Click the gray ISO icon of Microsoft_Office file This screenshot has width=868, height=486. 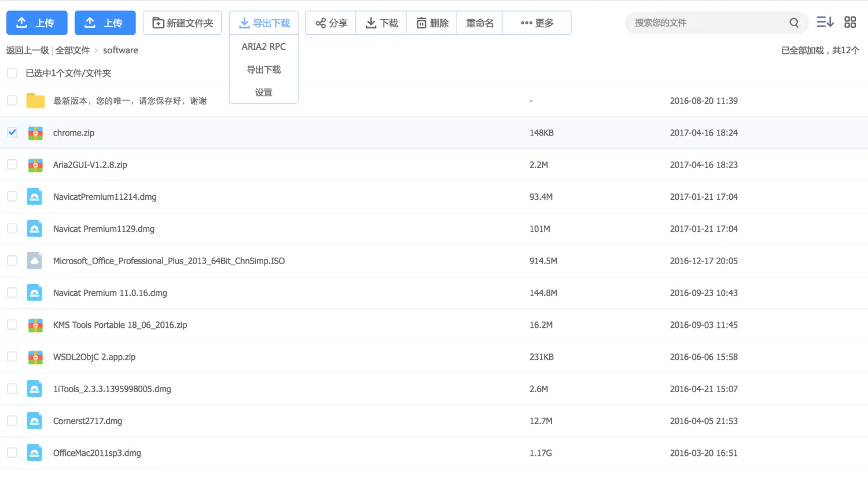click(35, 261)
